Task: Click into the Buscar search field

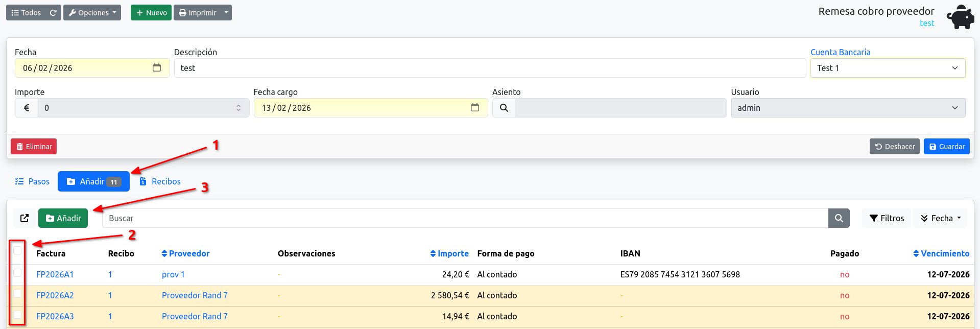Action: coord(465,218)
